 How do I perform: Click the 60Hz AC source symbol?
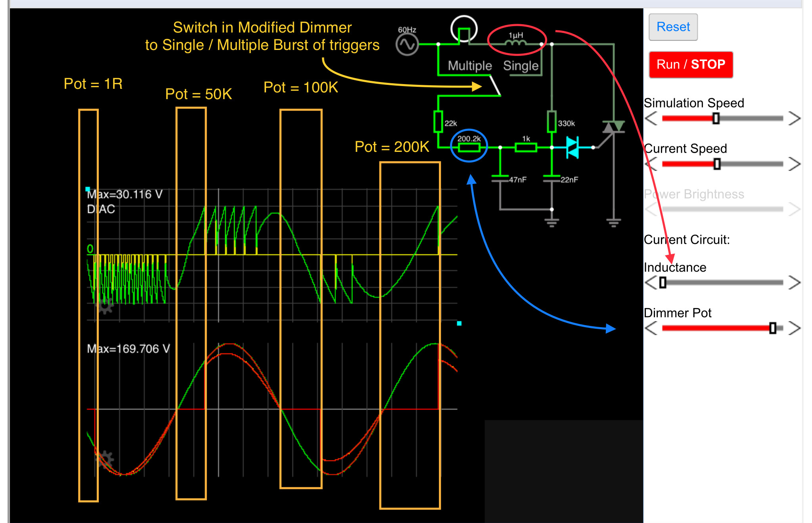click(407, 44)
